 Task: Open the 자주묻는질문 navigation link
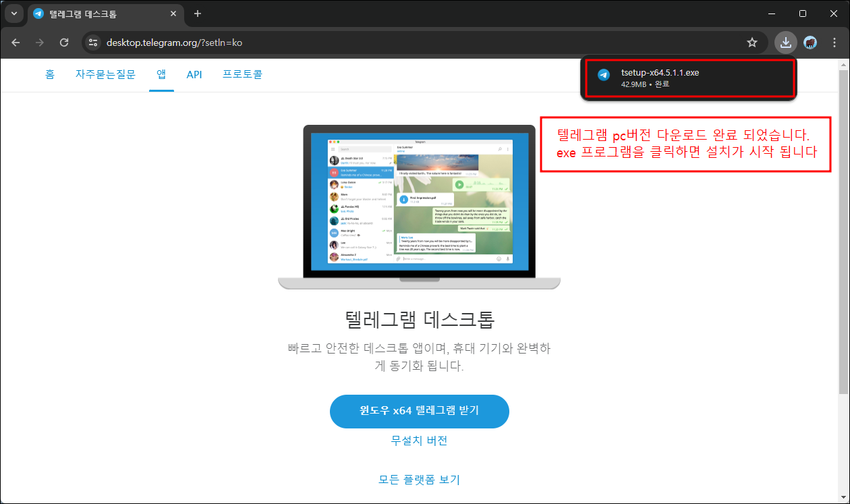click(105, 74)
